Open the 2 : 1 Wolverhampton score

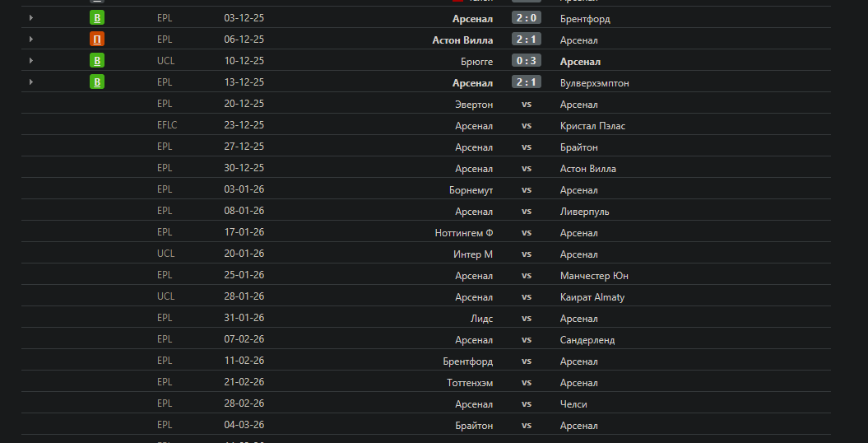pos(526,82)
